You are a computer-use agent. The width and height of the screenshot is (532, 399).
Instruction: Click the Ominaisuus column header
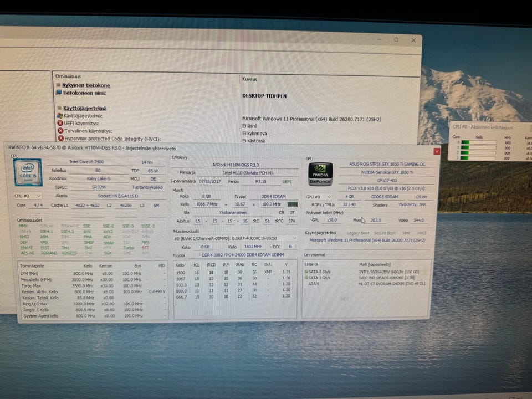pyautogui.click(x=68, y=76)
